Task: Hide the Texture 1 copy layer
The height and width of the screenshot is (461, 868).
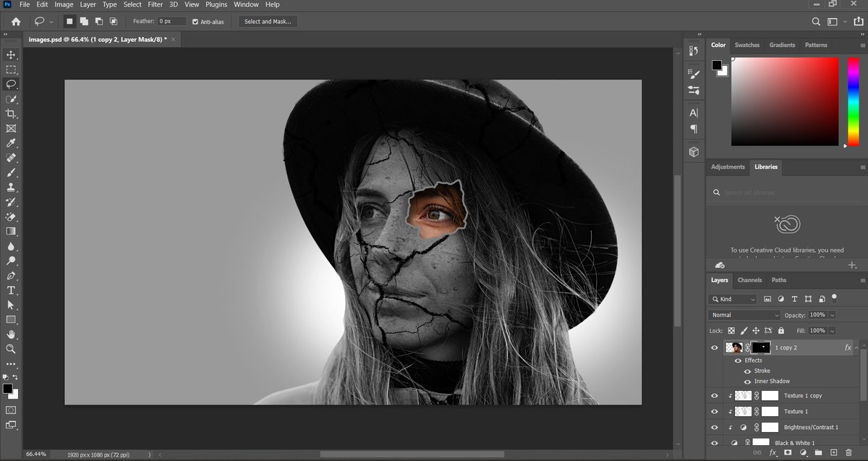Action: point(715,396)
